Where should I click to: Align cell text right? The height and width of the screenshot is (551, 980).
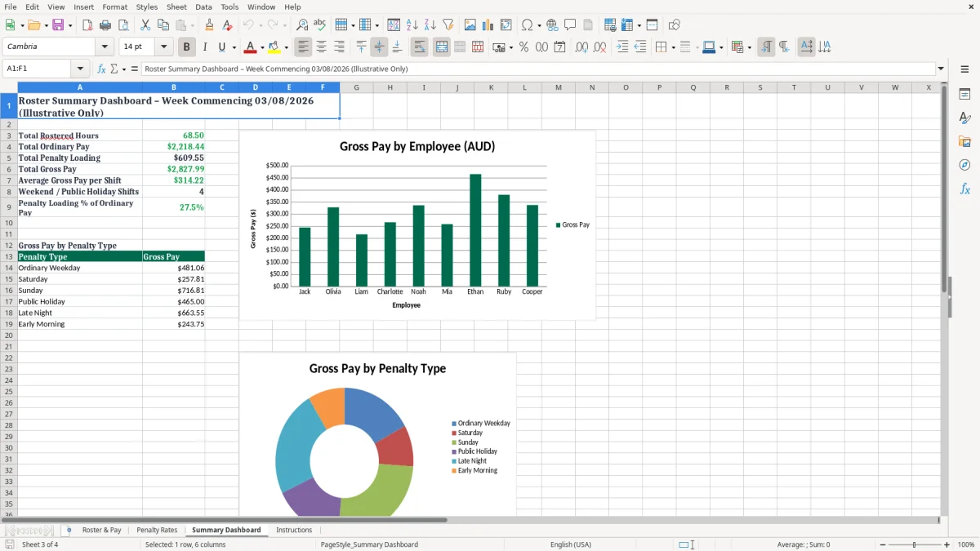coord(340,47)
